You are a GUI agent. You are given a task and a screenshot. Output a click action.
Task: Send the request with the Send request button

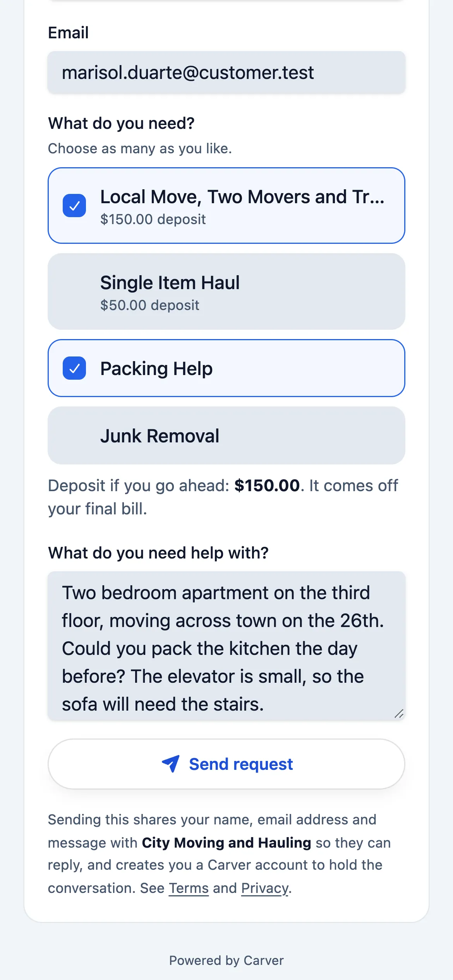click(x=226, y=764)
